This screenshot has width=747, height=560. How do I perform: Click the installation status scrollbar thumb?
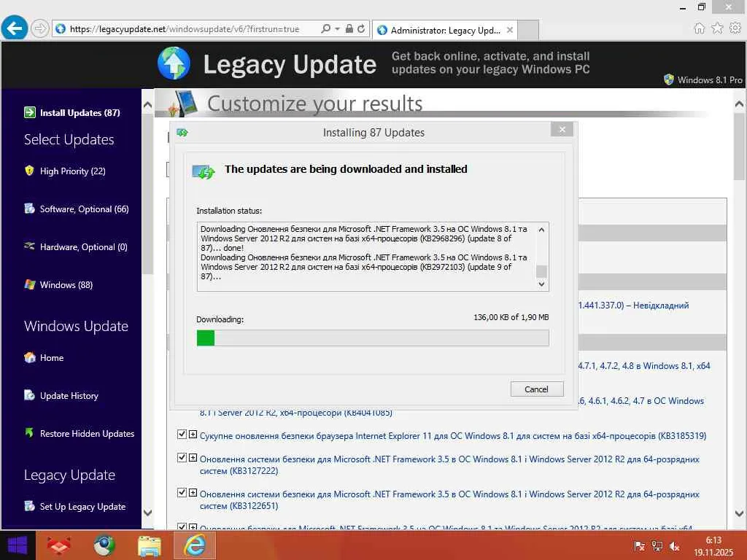click(x=542, y=271)
